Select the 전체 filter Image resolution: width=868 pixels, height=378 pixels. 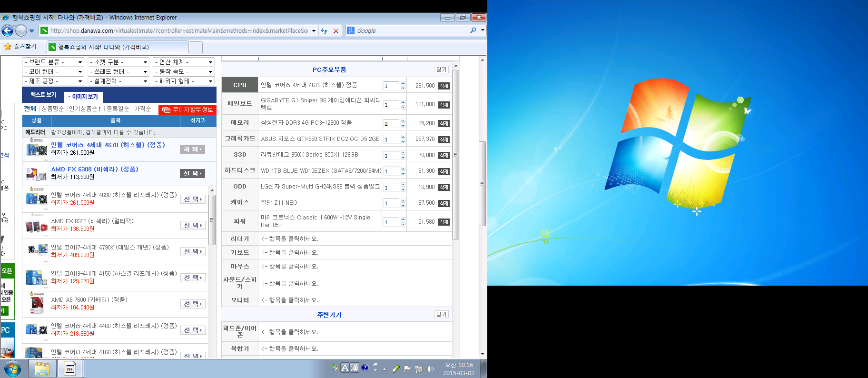pos(30,109)
